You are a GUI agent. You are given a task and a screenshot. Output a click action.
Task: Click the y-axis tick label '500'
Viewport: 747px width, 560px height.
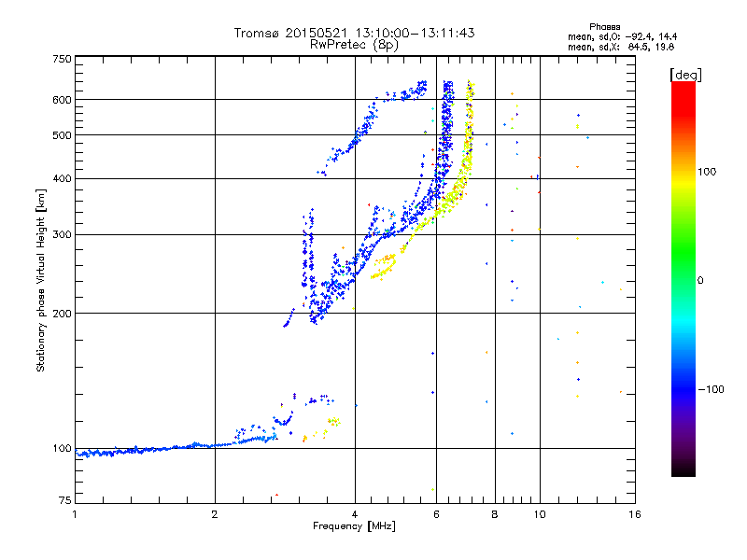point(62,135)
